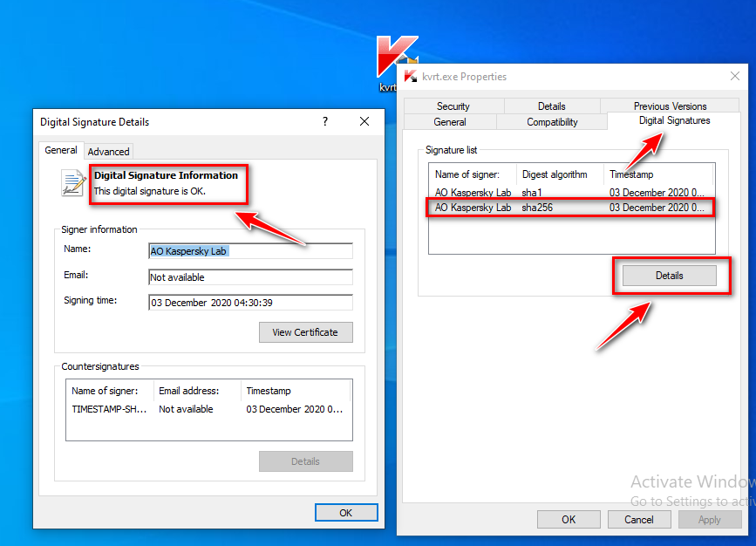Click OK in kvrt.exe Properties

click(x=569, y=520)
